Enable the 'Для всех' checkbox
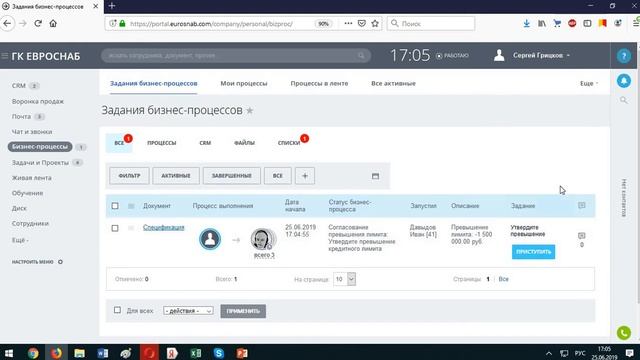The width and height of the screenshot is (640, 360). 118,310
